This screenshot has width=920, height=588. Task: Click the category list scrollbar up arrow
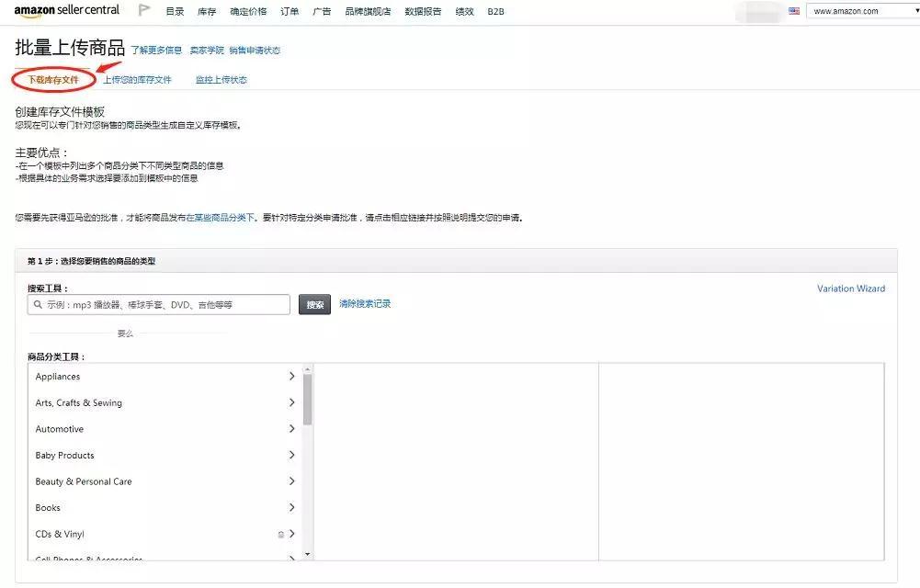coord(308,368)
